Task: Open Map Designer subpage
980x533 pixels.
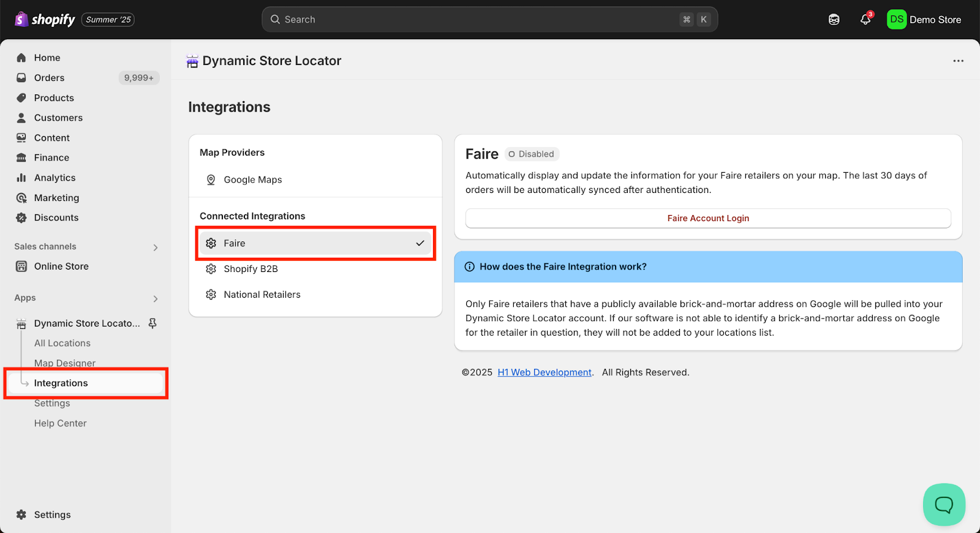Action: click(x=65, y=363)
